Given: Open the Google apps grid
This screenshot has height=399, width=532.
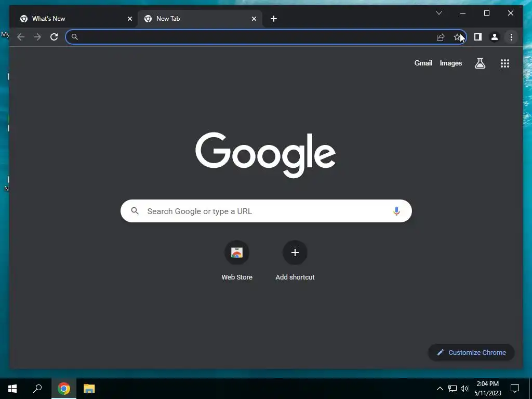Looking at the screenshot, I should pos(505,63).
